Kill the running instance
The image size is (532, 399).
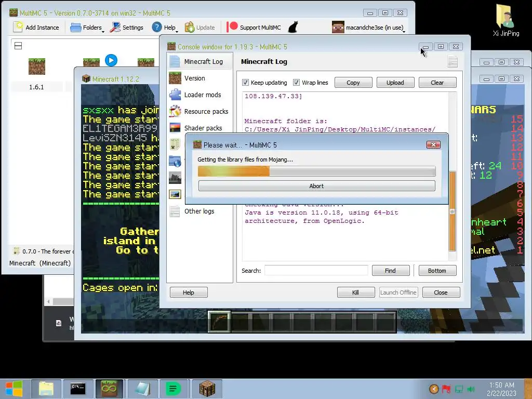tap(355, 292)
